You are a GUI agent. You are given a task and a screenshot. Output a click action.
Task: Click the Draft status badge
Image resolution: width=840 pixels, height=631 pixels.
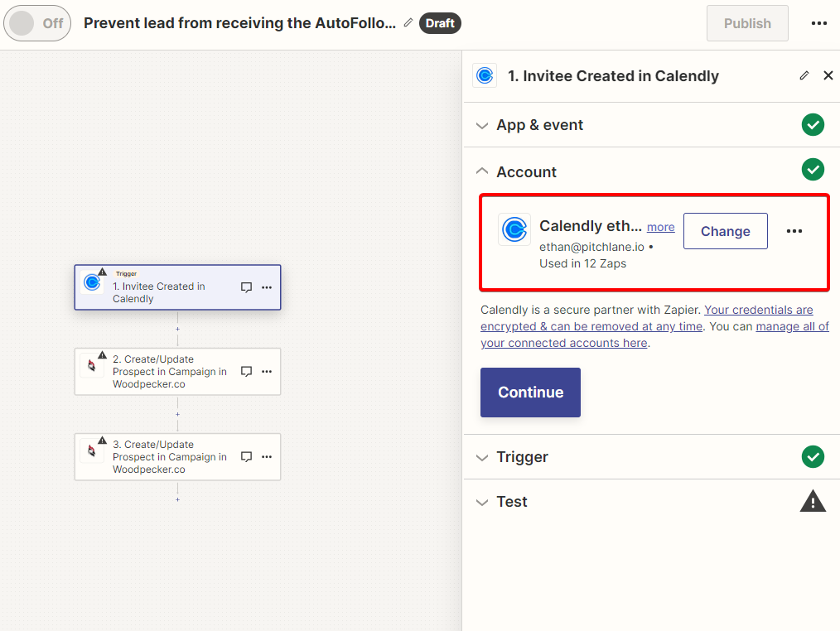[x=440, y=23]
